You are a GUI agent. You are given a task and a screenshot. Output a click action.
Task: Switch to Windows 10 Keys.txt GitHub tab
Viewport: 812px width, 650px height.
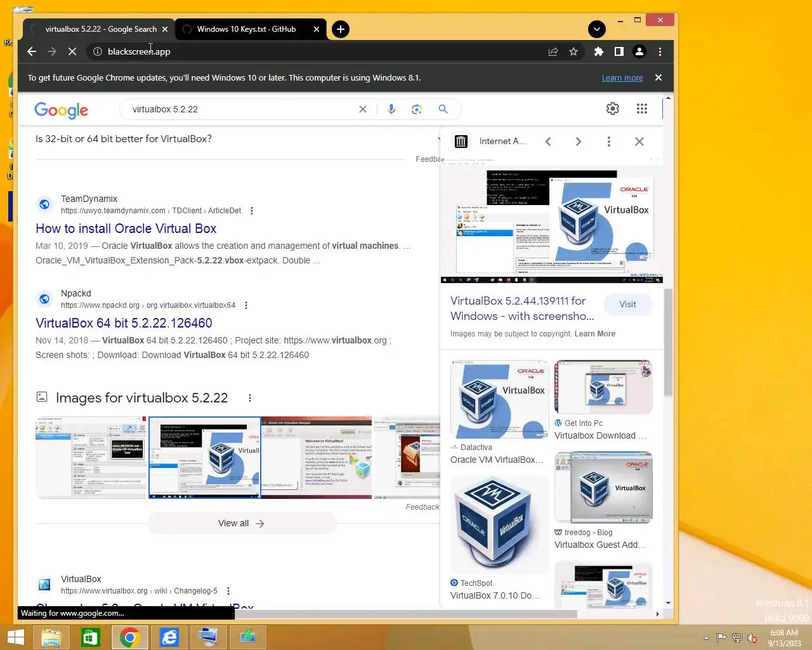tap(246, 29)
